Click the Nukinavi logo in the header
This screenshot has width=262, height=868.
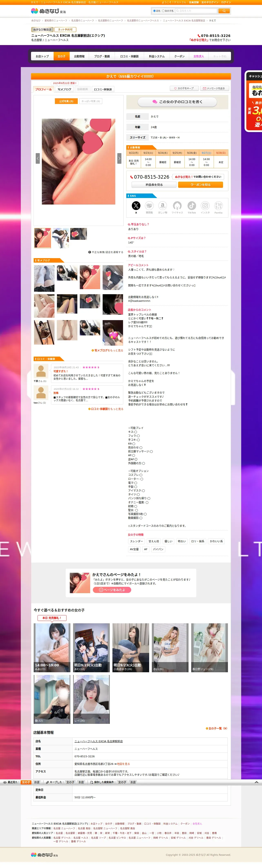click(48, 11)
